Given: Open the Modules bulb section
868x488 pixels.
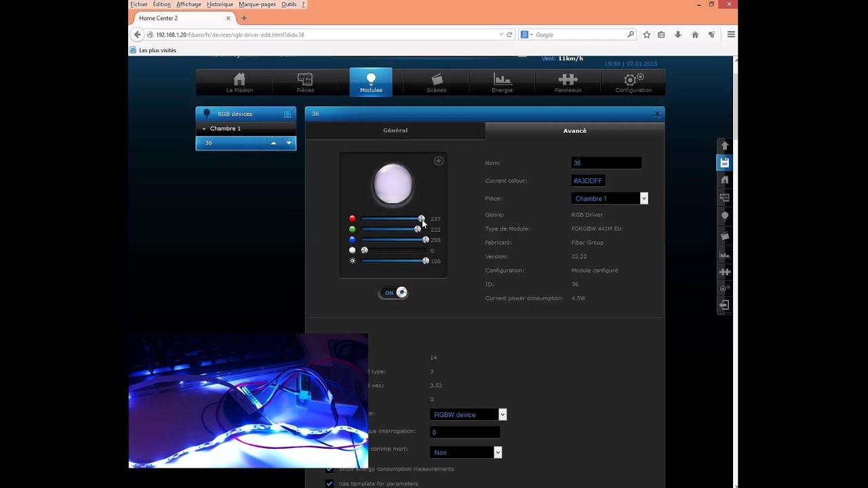Looking at the screenshot, I should pyautogui.click(x=371, y=83).
